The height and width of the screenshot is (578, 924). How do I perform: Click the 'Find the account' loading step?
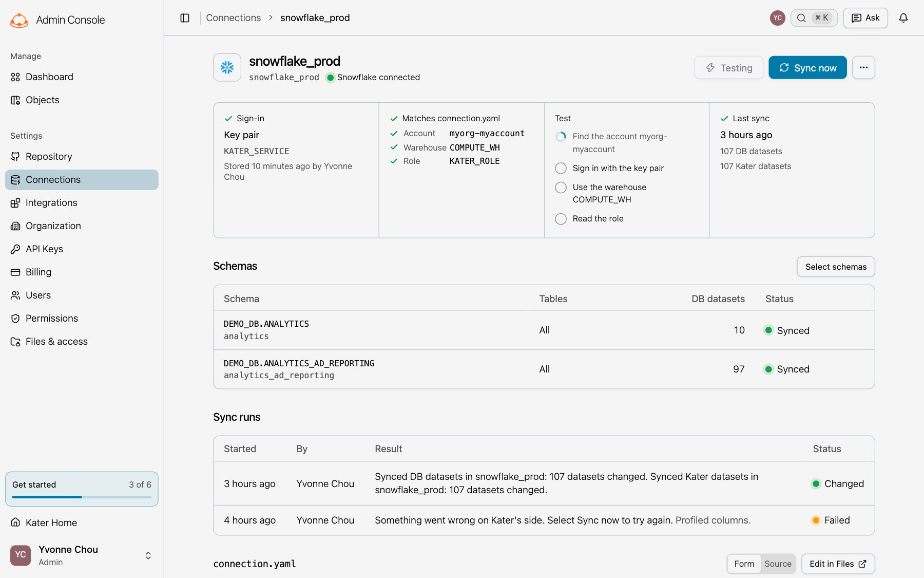pos(611,143)
